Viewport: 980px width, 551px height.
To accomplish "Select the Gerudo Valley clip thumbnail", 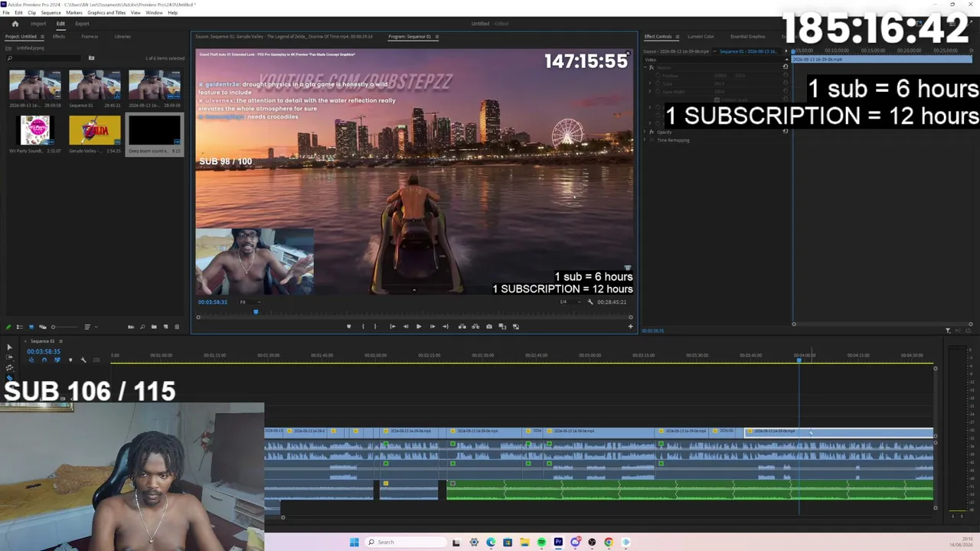I will click(94, 130).
